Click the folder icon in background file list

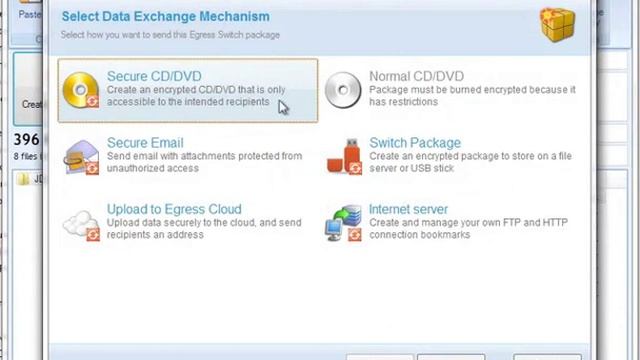23,179
